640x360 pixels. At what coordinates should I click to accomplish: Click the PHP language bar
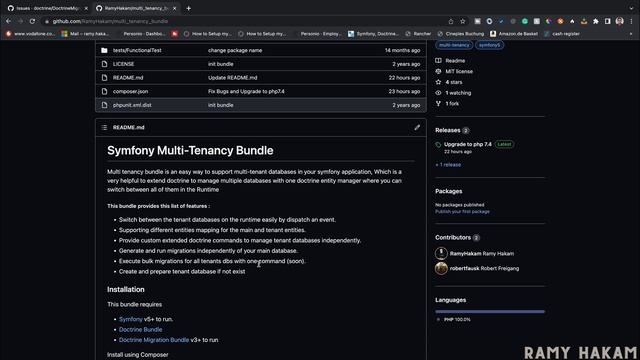click(x=490, y=311)
